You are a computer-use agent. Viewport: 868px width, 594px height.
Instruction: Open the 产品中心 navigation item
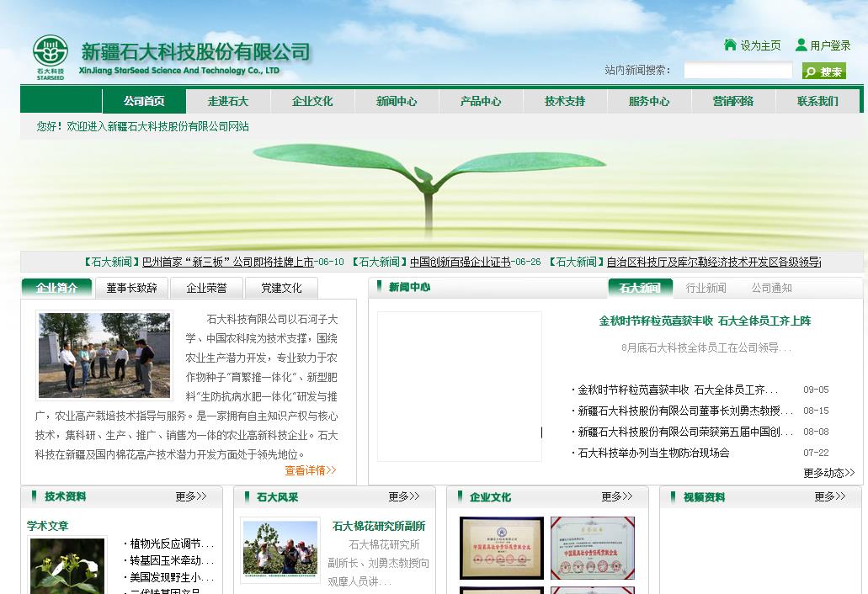tap(481, 101)
